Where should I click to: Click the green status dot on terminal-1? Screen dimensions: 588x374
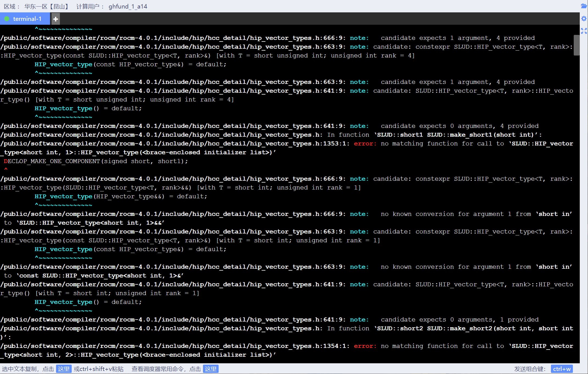[x=7, y=19]
